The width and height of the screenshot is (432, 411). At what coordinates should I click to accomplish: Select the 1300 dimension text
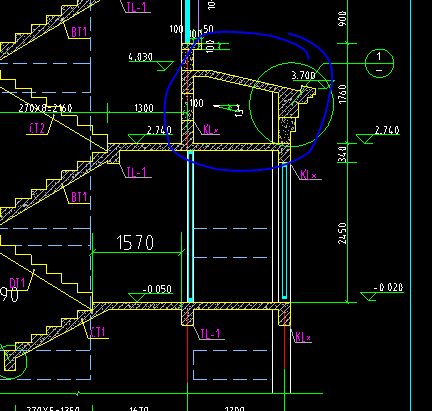(144, 108)
